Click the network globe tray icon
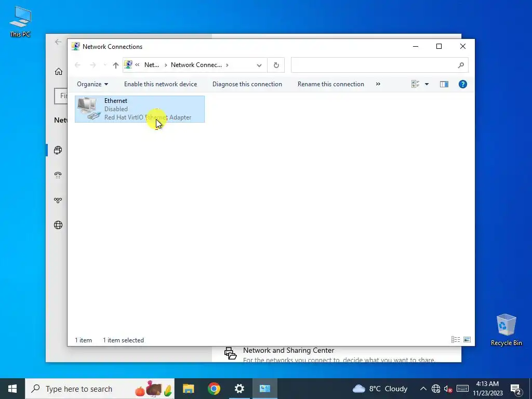532x399 pixels. tap(436, 389)
